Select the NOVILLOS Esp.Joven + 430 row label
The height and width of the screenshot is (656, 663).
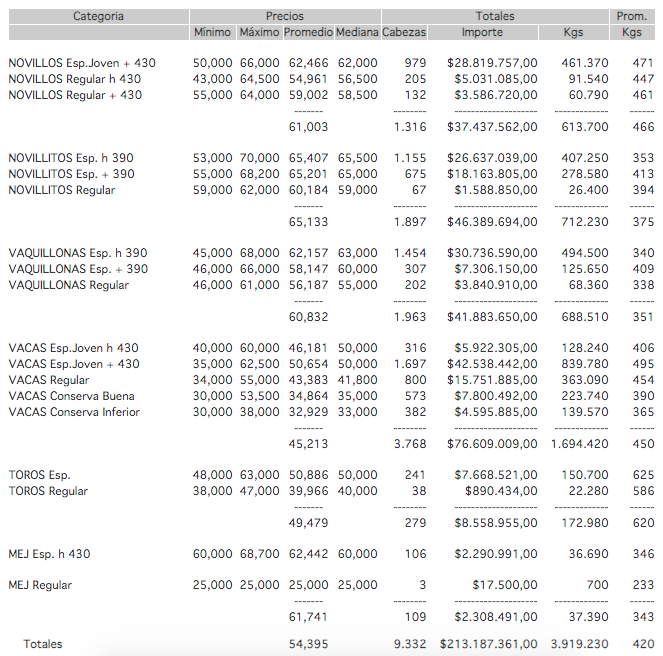tap(82, 63)
